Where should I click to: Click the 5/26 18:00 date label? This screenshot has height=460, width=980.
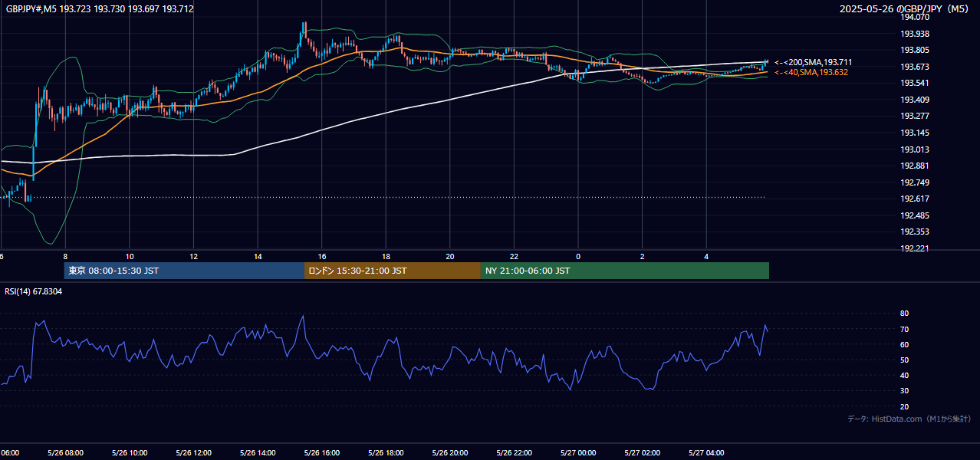click(386, 453)
